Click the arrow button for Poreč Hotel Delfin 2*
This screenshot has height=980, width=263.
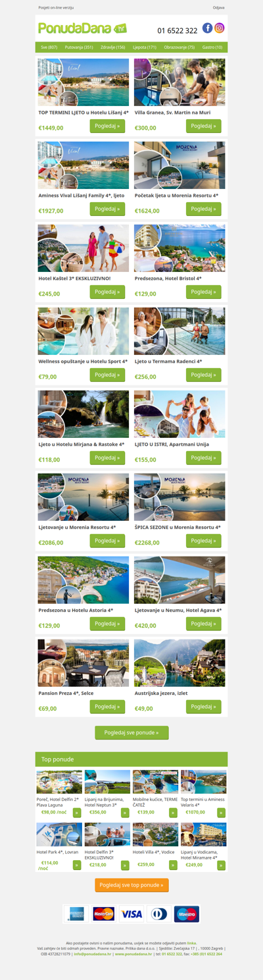77,812
